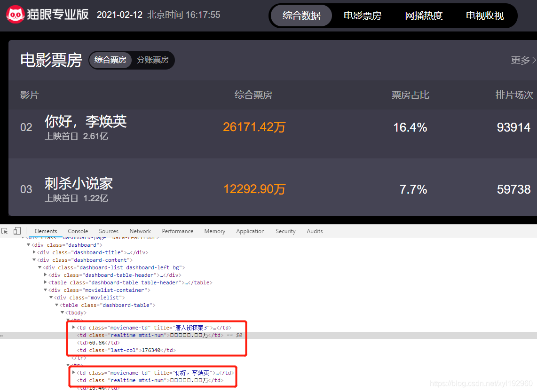The height and width of the screenshot is (392, 537).
Task: Activate the inspect element picker icon
Action: 5,231
